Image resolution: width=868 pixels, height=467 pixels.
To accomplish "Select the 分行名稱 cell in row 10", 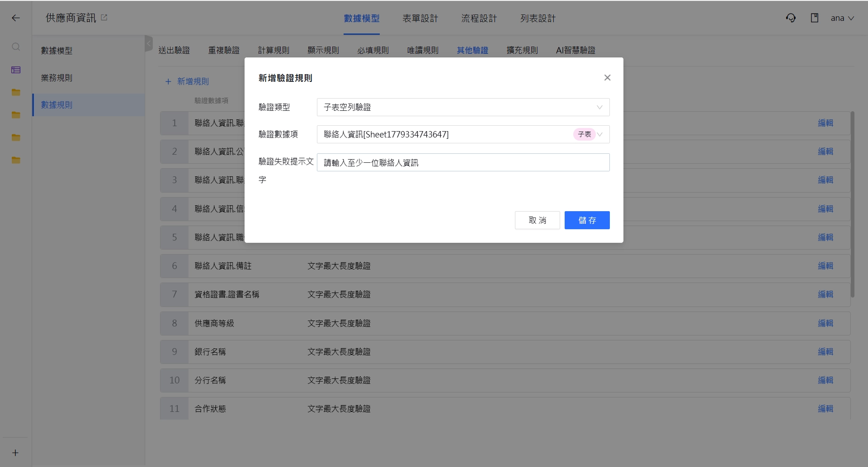I will [210, 380].
